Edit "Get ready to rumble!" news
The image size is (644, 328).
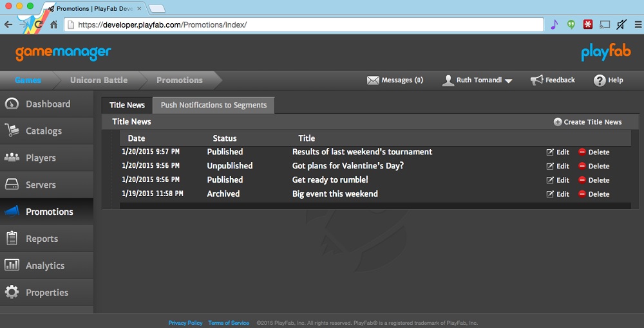(x=558, y=180)
